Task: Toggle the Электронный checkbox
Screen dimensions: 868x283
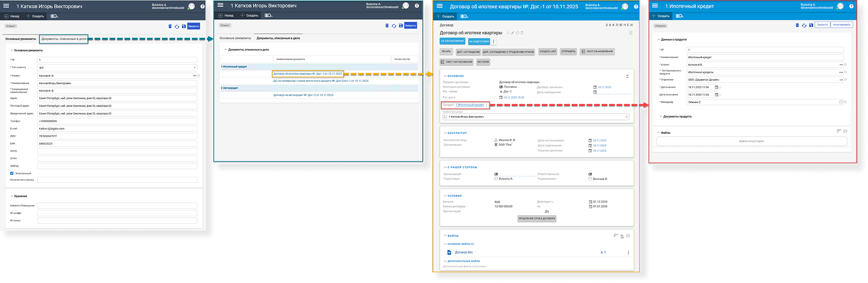Action: coord(12,173)
